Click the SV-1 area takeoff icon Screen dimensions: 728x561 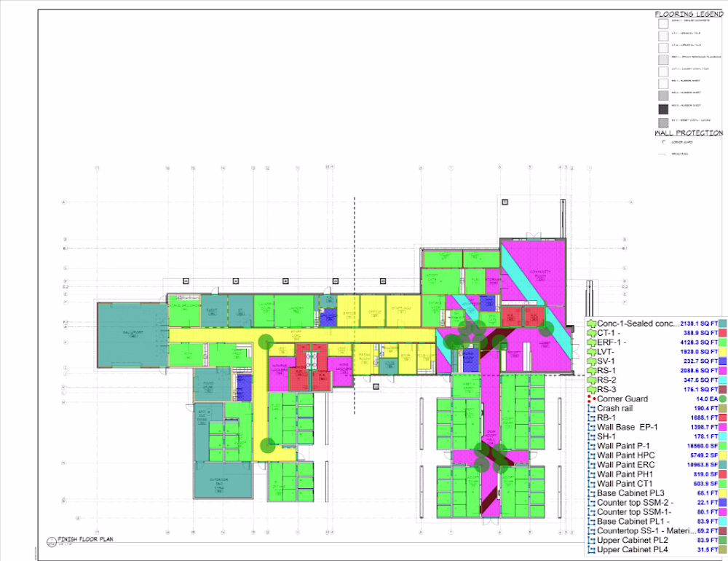tap(591, 361)
